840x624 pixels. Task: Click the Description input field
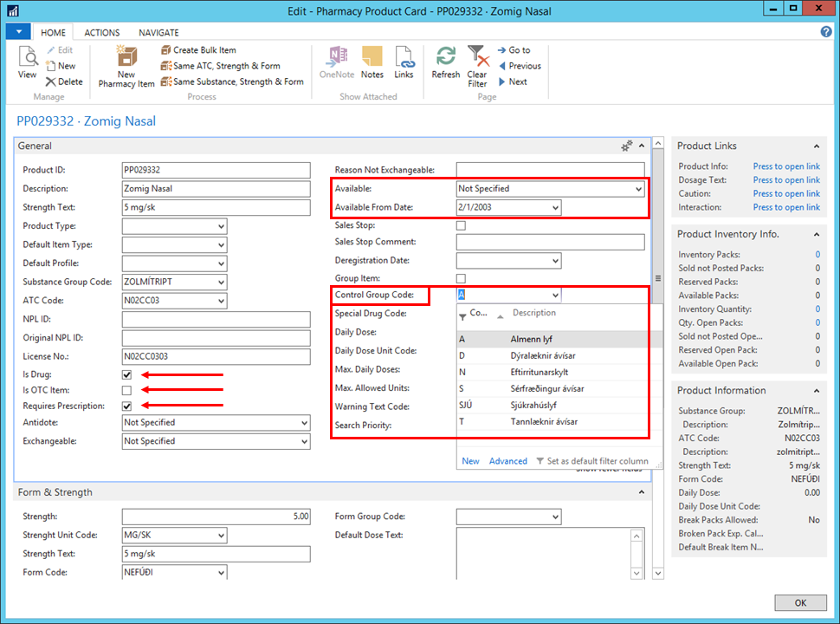click(x=216, y=189)
